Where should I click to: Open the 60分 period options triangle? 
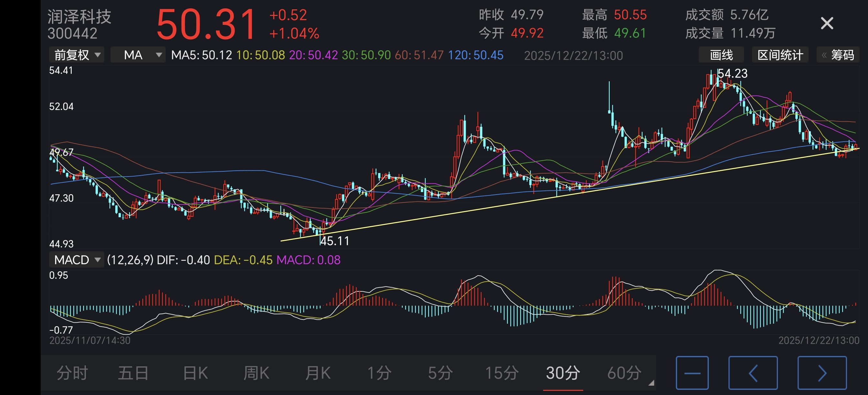click(651, 383)
